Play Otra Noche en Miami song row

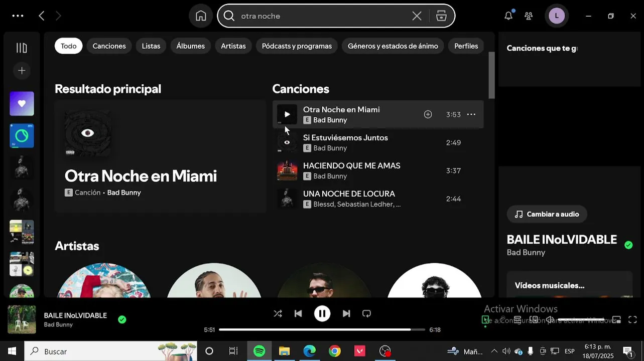coord(287,114)
